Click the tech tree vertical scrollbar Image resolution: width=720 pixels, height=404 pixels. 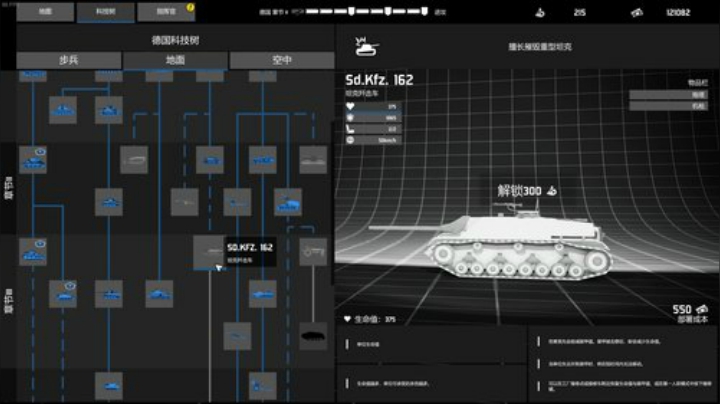(332, 203)
